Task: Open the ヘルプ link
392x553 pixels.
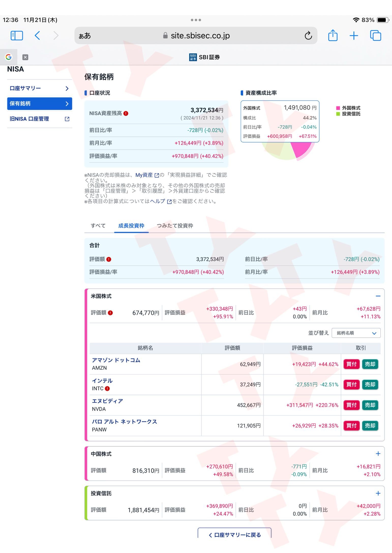Action: tap(161, 201)
